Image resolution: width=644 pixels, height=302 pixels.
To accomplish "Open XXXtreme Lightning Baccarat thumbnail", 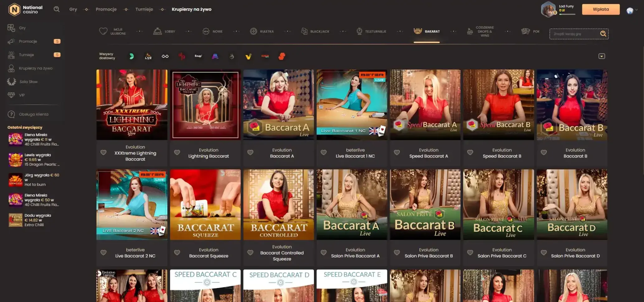I will coord(132,105).
